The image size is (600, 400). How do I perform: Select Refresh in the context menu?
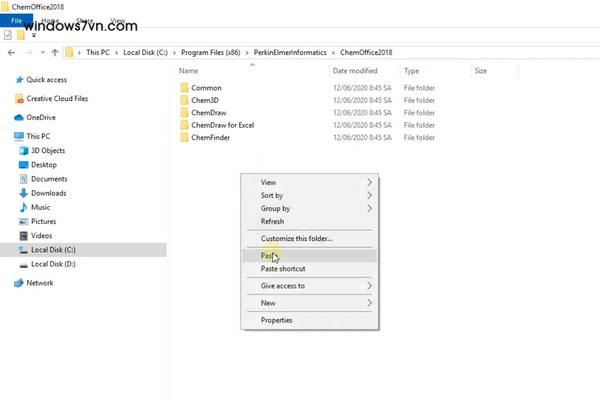click(272, 221)
